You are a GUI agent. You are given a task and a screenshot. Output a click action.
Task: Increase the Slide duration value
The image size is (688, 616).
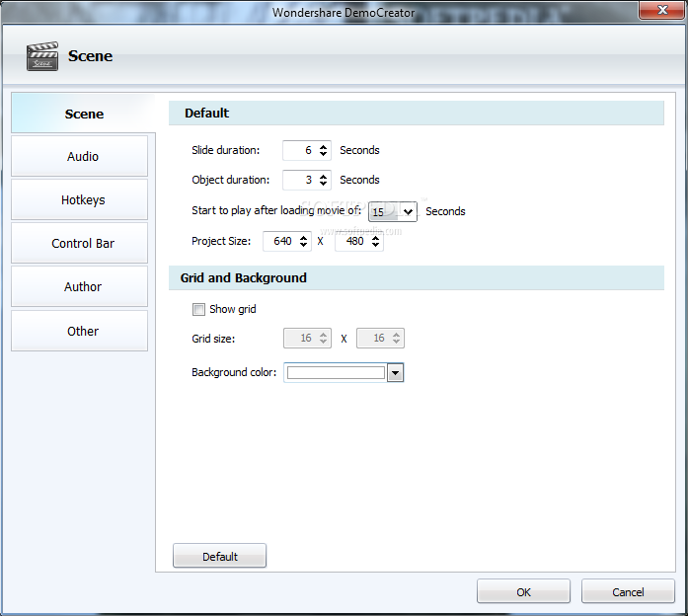324,146
